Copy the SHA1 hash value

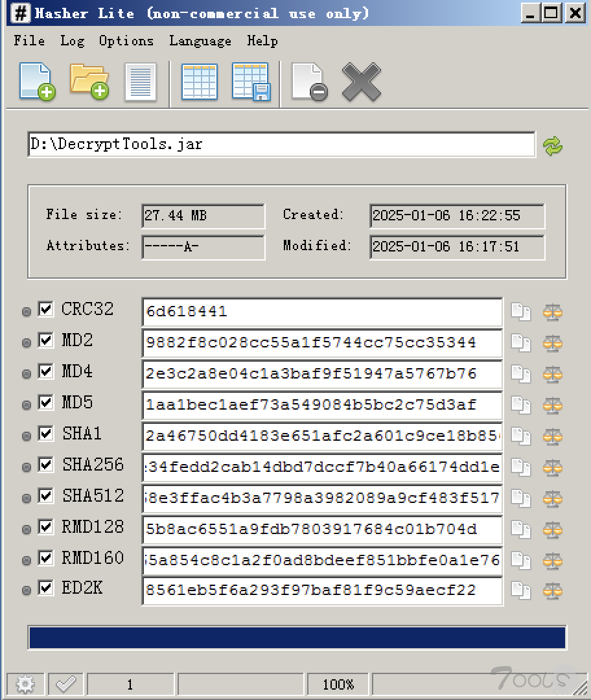click(x=520, y=436)
